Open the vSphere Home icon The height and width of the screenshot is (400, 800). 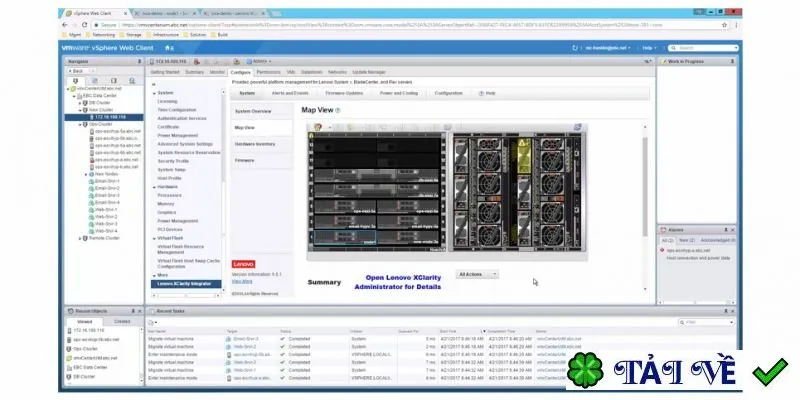tap(169, 48)
